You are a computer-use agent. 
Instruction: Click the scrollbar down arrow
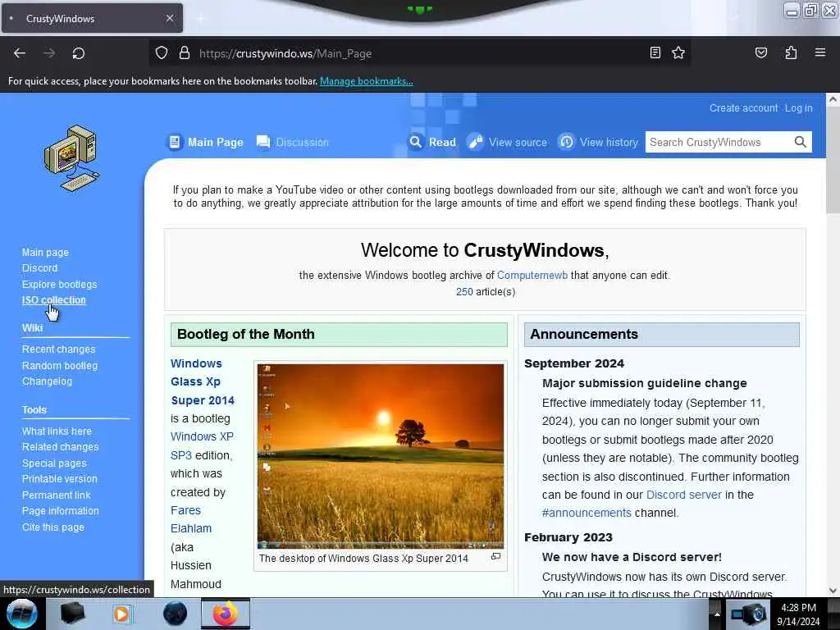(832, 591)
